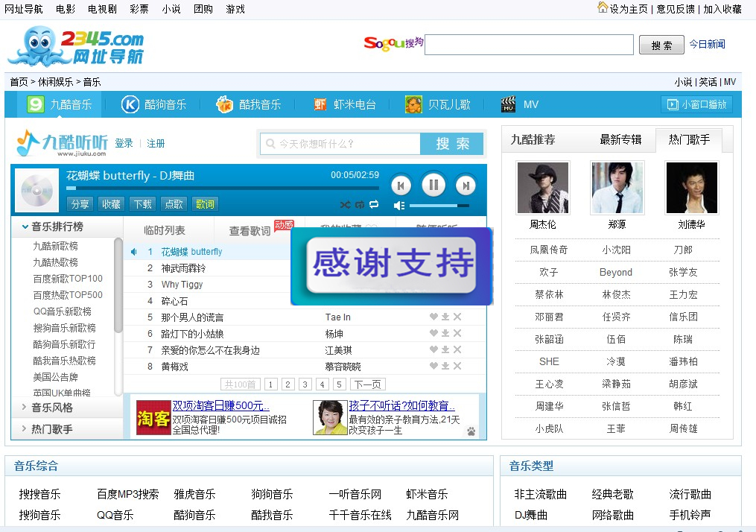The image size is (756, 532).
Task: Skip to the previous track
Action: point(401,186)
